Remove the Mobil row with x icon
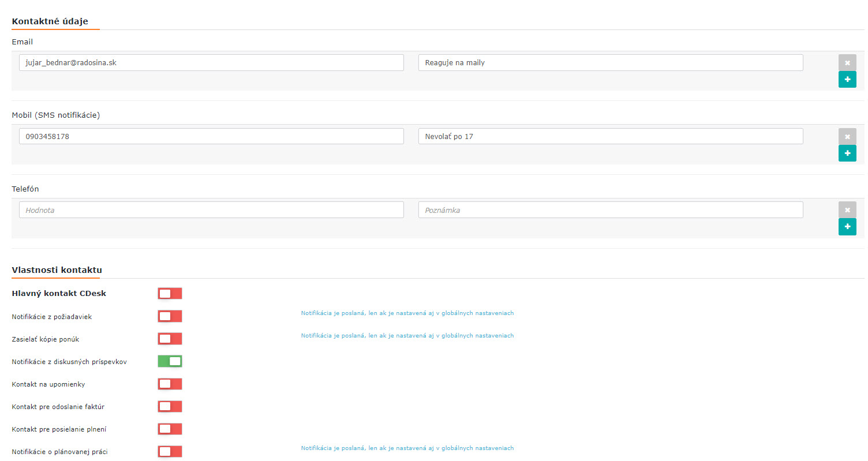Viewport: 868px width, 461px height. point(847,136)
